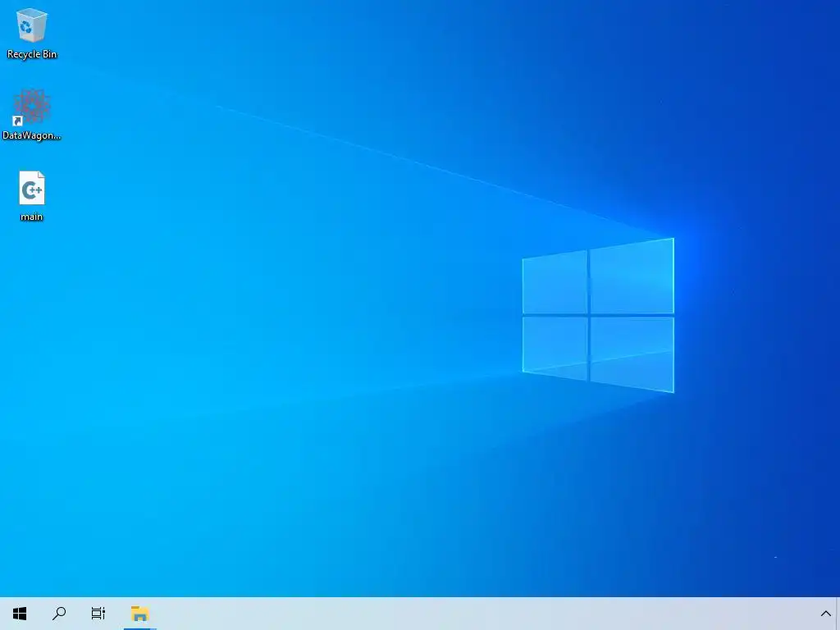Click the 'DataWagon...' label text
Image resolution: width=840 pixels, height=630 pixels.
click(32, 135)
